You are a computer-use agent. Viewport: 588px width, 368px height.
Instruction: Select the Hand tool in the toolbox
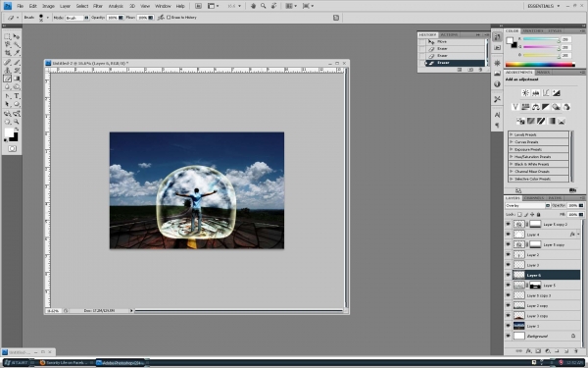(x=7, y=122)
